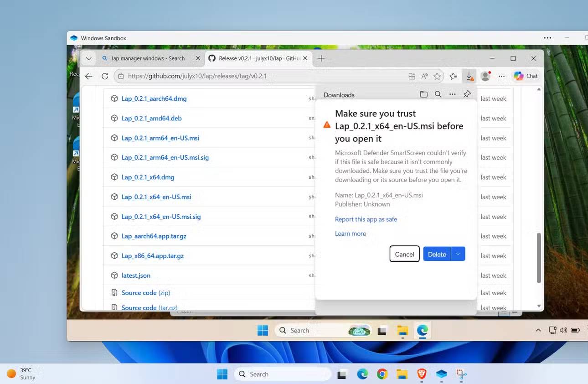Toggle the Downloads toolbar button with warning badge
The image size is (588, 384).
(x=469, y=76)
